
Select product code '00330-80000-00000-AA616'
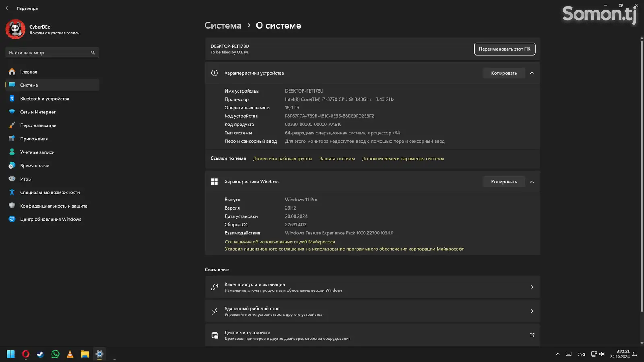(313, 125)
